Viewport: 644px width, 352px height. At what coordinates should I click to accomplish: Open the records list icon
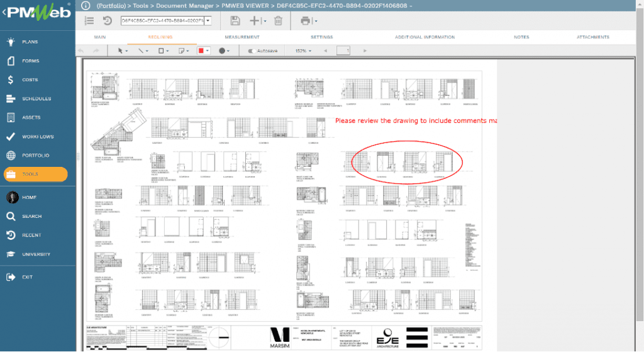pos(89,21)
